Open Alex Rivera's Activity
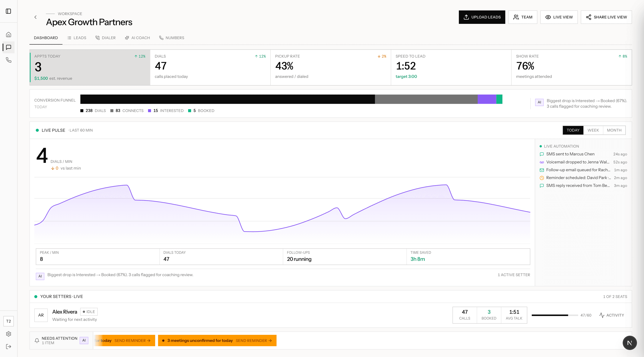This screenshot has height=357, width=644. 612,315
